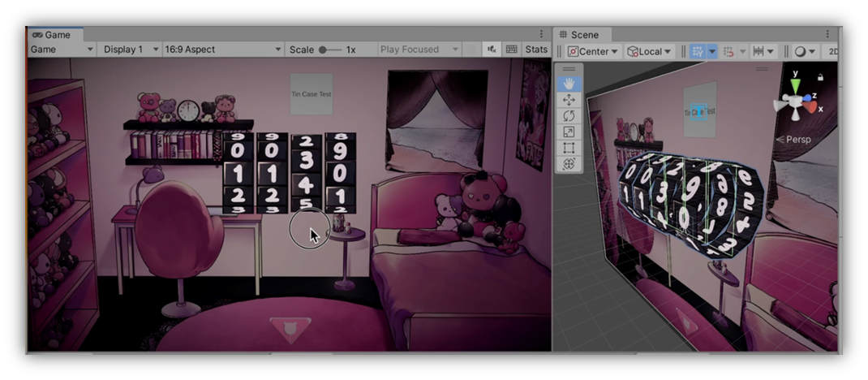Open the Play Focused dropdown
The width and height of the screenshot is (868, 380).
click(419, 50)
